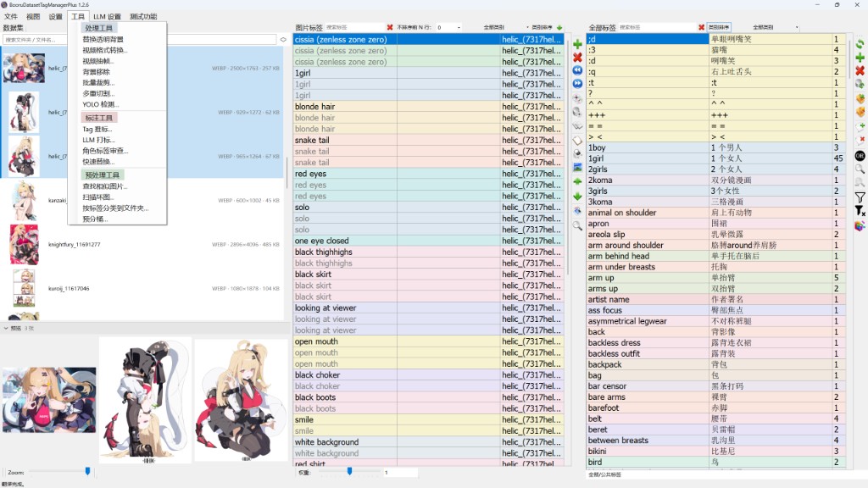Click the top orange box icon on right toolbar
This screenshot has height=488, width=868.
click(860, 98)
